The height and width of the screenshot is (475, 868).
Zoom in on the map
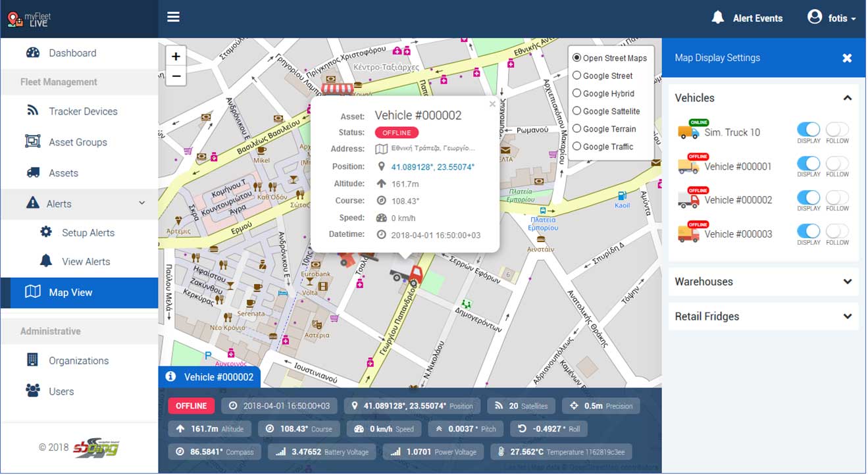[176, 57]
